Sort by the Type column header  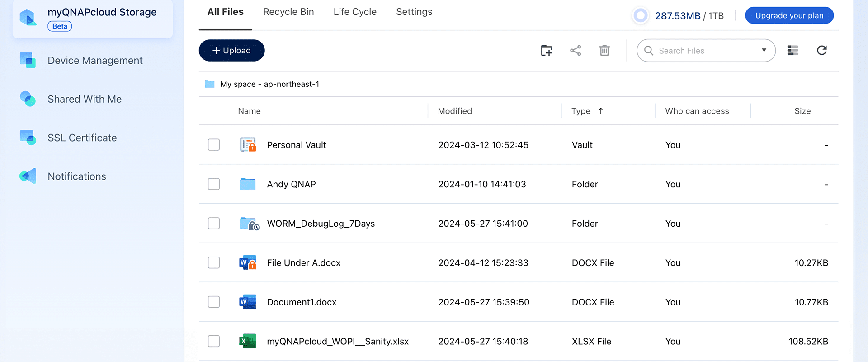[581, 111]
